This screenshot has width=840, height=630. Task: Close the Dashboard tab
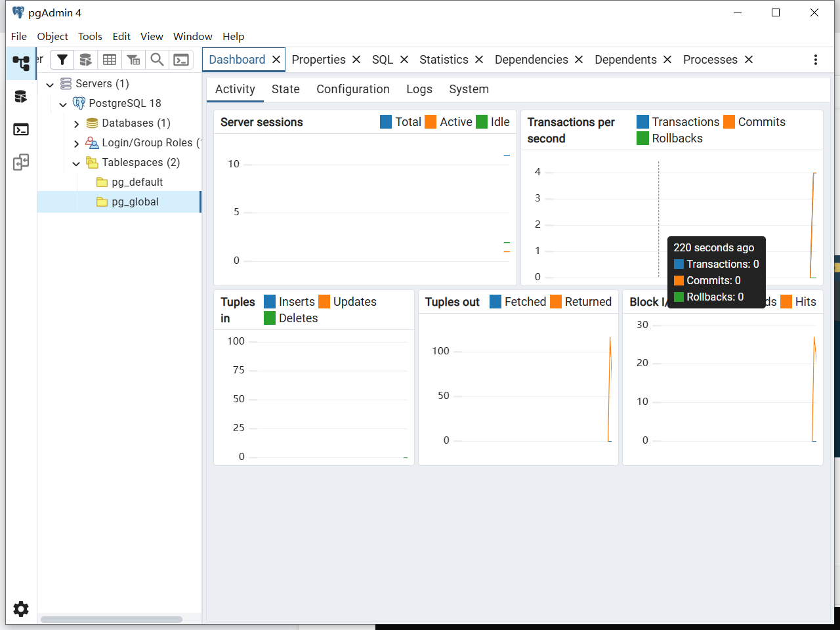click(x=276, y=60)
